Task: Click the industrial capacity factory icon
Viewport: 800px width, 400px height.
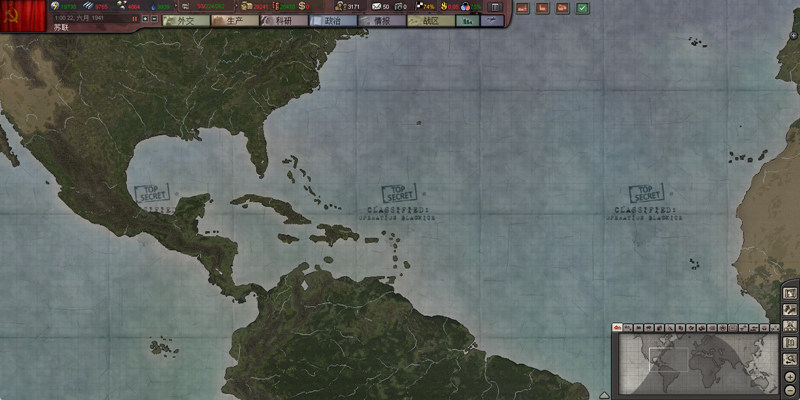Action: [185, 7]
